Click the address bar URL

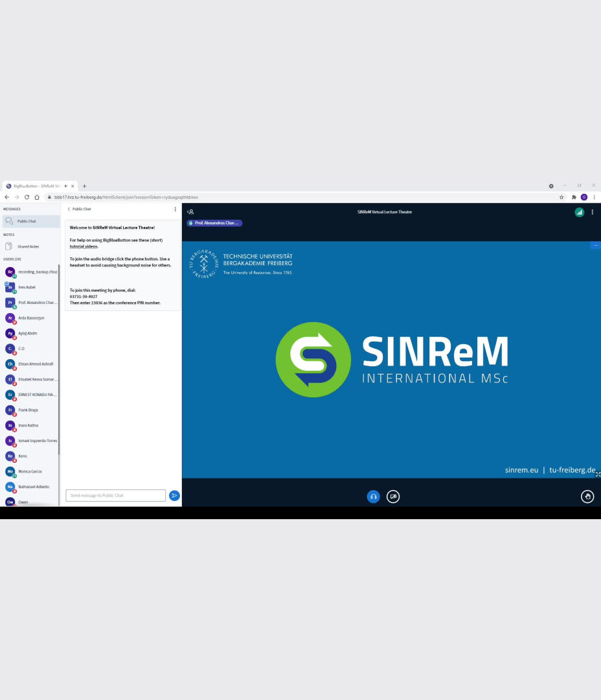click(126, 197)
